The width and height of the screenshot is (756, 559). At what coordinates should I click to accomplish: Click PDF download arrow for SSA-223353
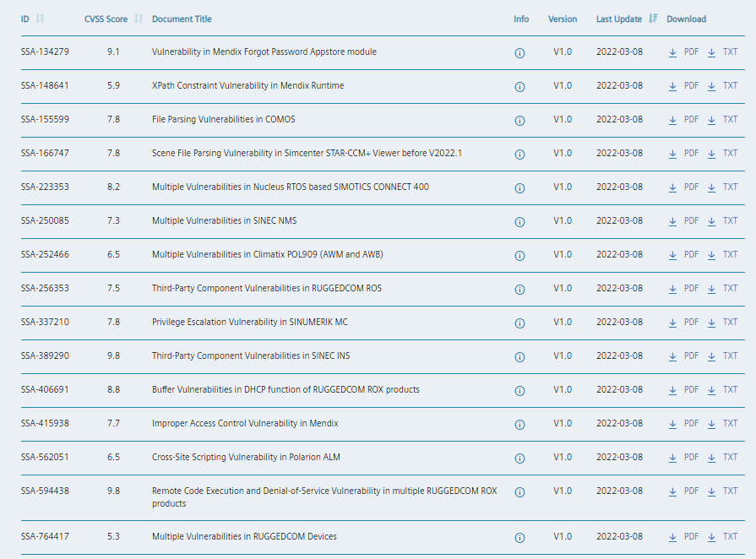pyautogui.click(x=672, y=188)
